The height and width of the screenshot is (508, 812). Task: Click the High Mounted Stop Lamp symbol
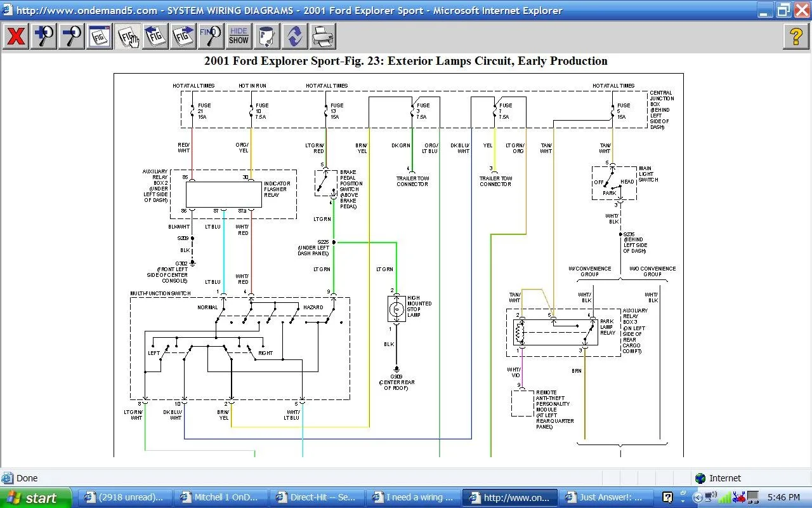coord(396,309)
